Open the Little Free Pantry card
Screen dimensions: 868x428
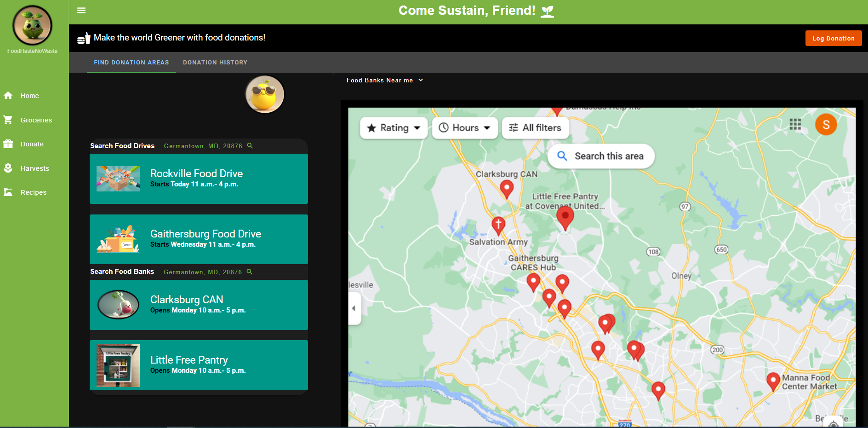pyautogui.click(x=199, y=365)
